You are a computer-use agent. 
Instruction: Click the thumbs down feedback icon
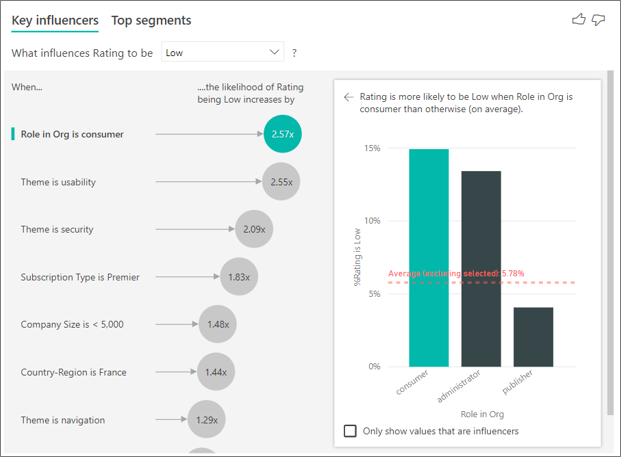click(x=599, y=19)
